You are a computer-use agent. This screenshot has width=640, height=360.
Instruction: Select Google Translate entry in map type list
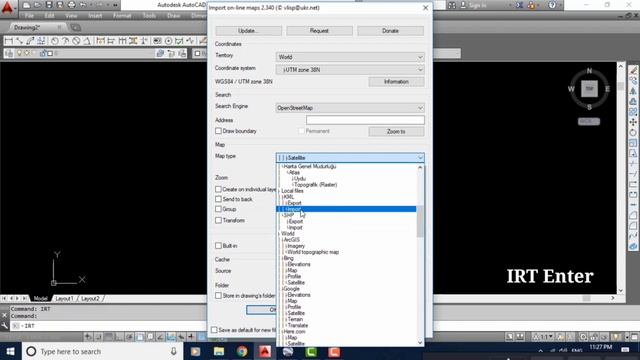[x=297, y=325]
